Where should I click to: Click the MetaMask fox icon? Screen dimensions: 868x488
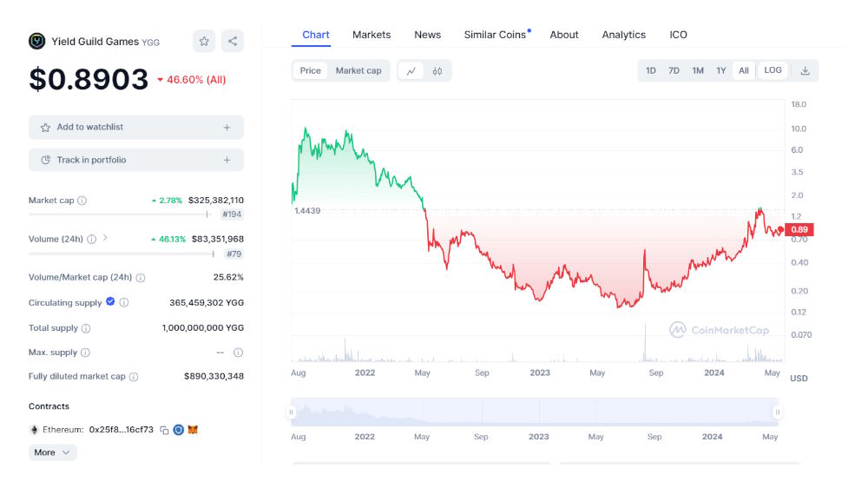[193, 429]
